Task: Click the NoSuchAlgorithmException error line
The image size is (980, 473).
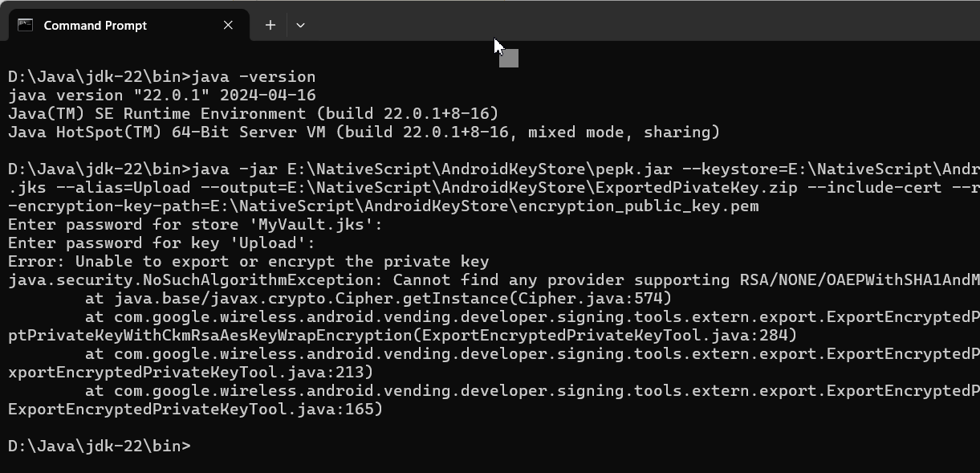Action: click(482, 280)
